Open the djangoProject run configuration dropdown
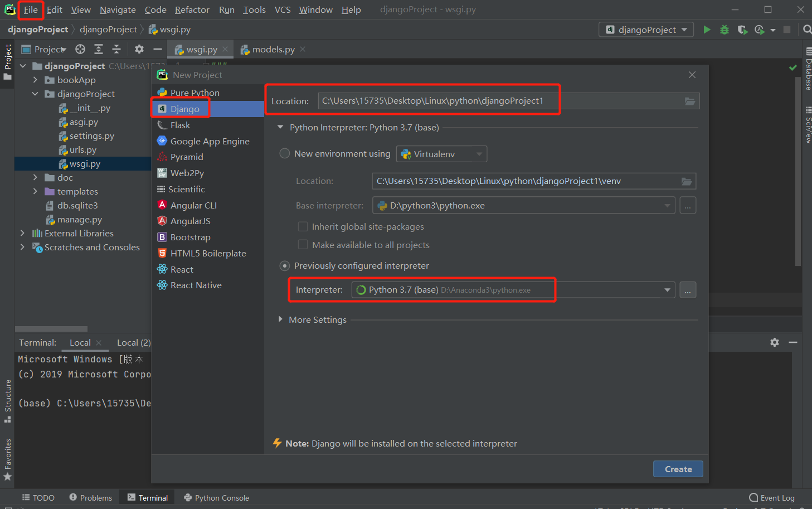Screen dimensions: 812x509 (646, 30)
